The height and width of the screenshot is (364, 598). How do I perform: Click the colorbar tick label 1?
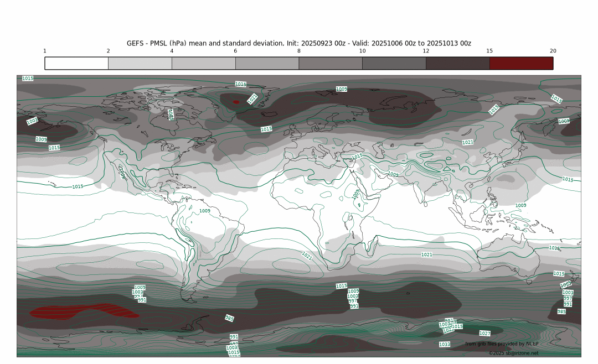[45, 51]
